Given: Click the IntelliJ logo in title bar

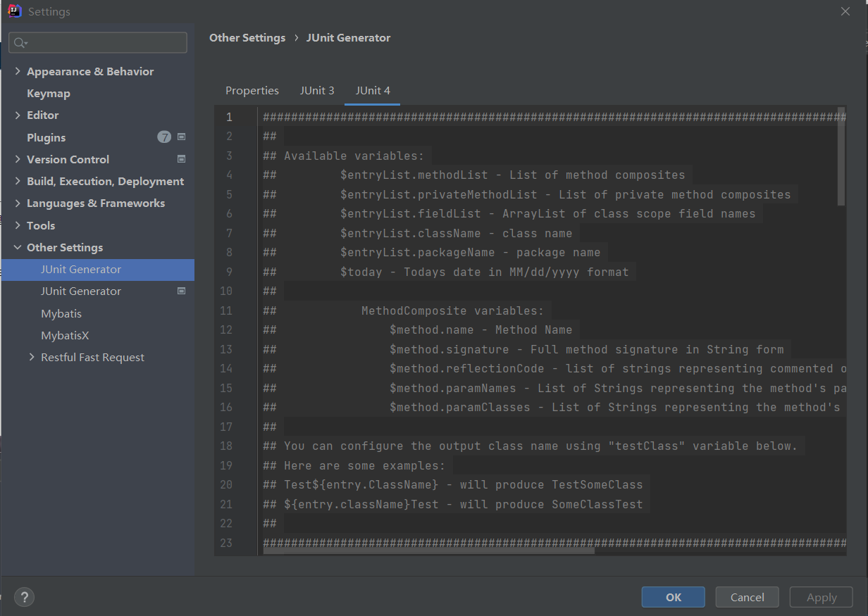Looking at the screenshot, I should point(14,11).
